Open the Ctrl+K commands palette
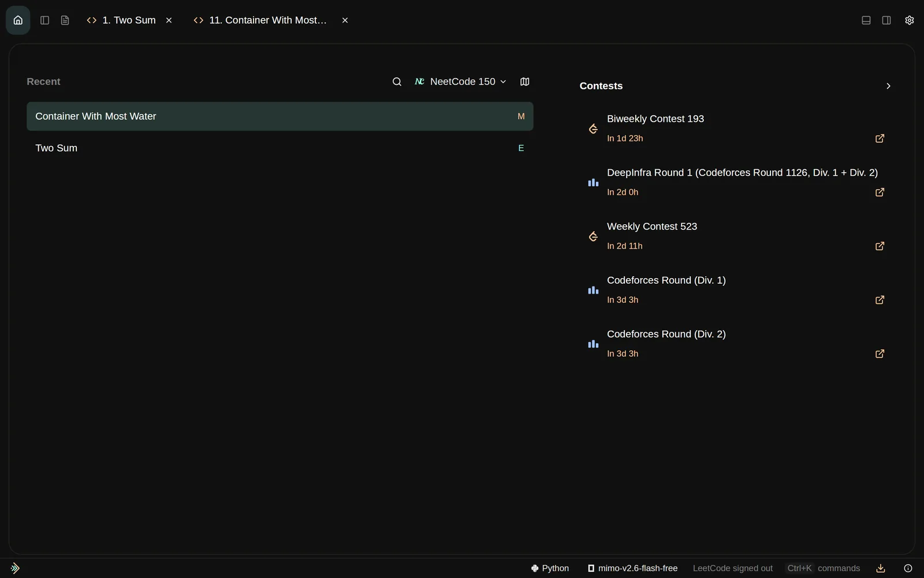Screen dimensions: 924x578 tap(824, 568)
